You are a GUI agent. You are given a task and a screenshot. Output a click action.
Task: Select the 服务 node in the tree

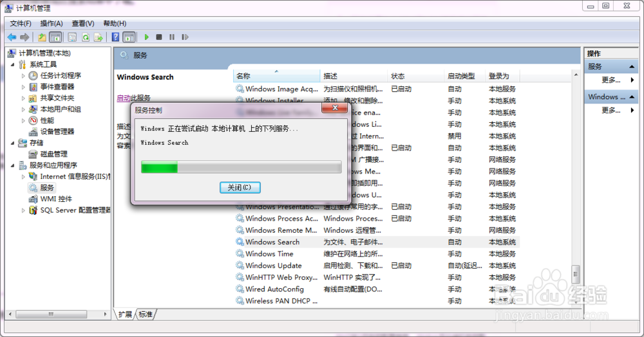[x=47, y=188]
